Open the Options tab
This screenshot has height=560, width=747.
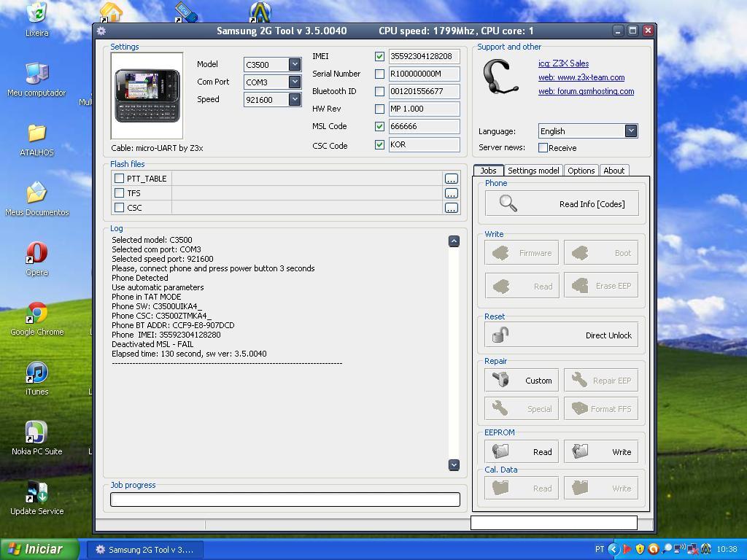[x=581, y=171]
